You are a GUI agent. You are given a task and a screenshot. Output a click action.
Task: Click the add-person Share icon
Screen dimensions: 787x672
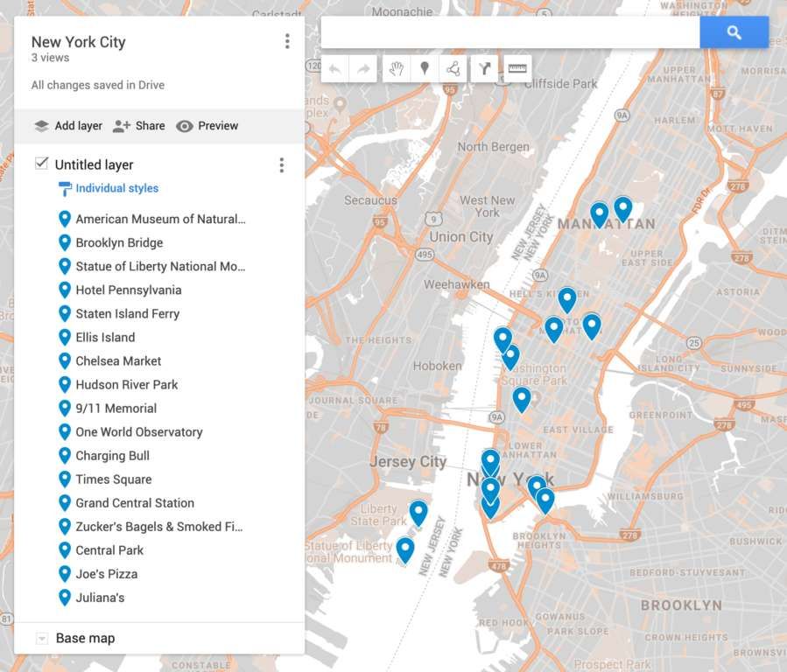coord(122,126)
